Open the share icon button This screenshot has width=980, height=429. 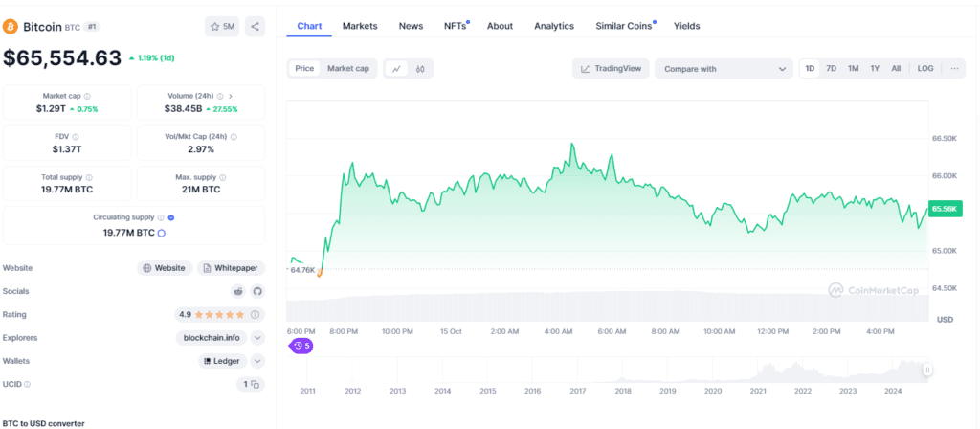pyautogui.click(x=255, y=26)
